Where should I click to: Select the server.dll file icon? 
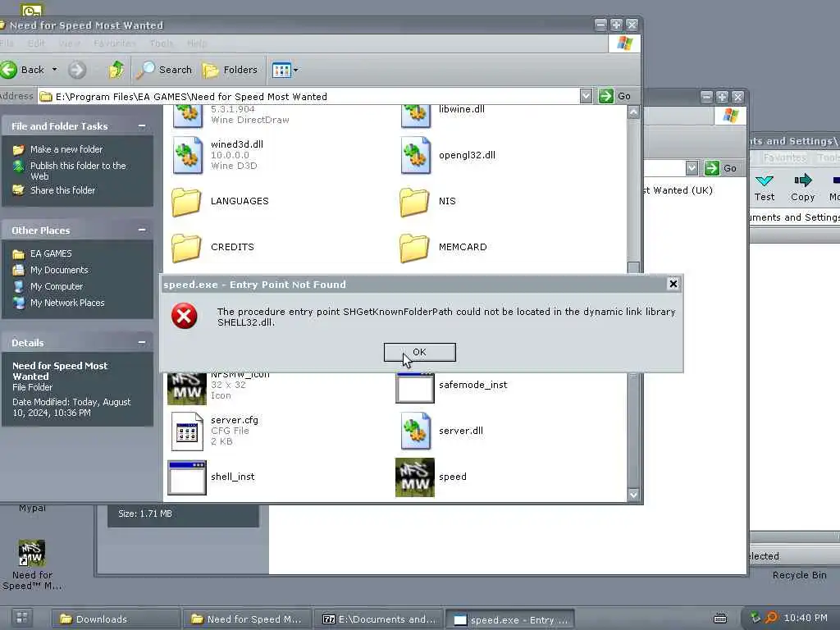point(416,431)
